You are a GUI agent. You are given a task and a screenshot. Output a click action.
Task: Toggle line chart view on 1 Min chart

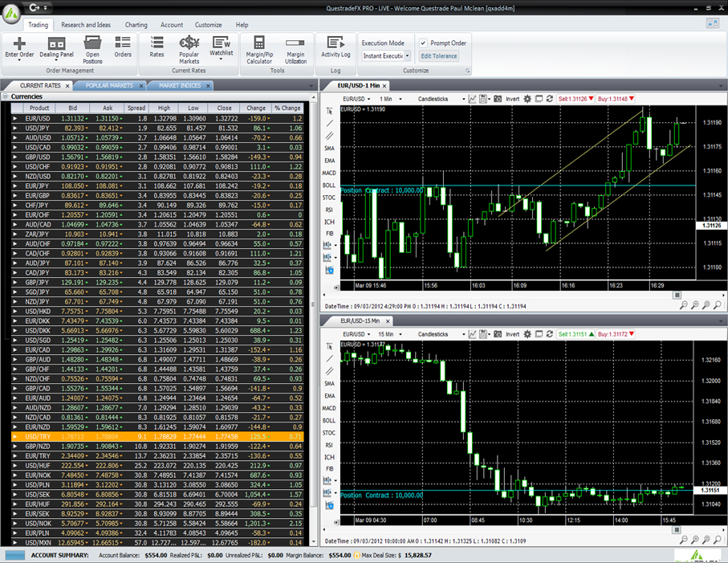(x=472, y=99)
